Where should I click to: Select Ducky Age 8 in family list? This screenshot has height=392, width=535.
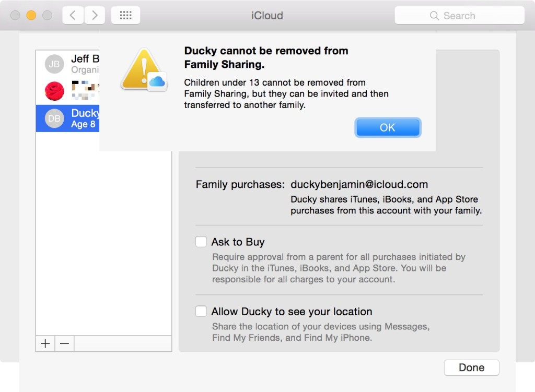(x=84, y=118)
